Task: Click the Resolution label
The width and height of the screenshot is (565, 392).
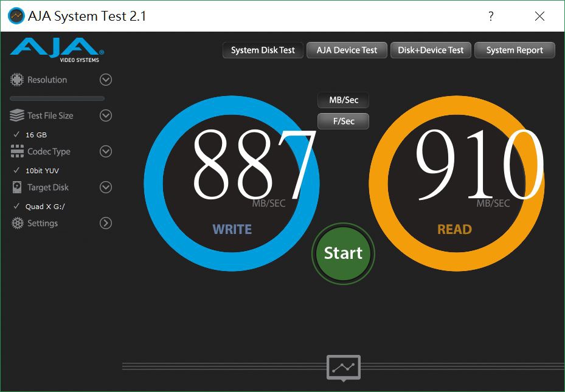Action: pos(47,80)
